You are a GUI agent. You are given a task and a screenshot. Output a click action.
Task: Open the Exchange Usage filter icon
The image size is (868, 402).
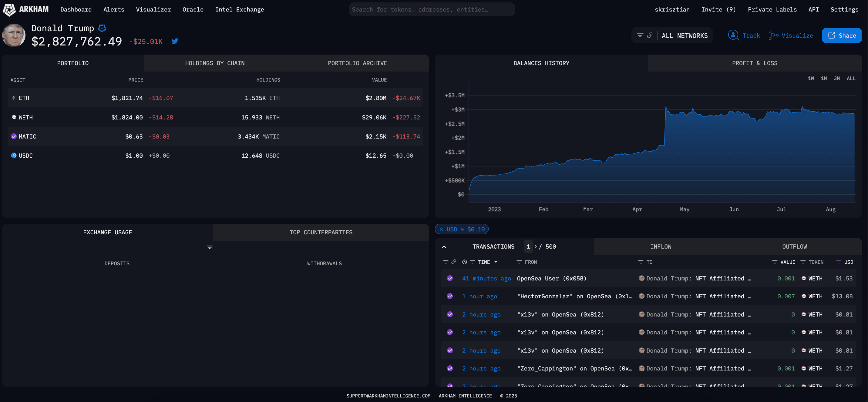coord(210,247)
